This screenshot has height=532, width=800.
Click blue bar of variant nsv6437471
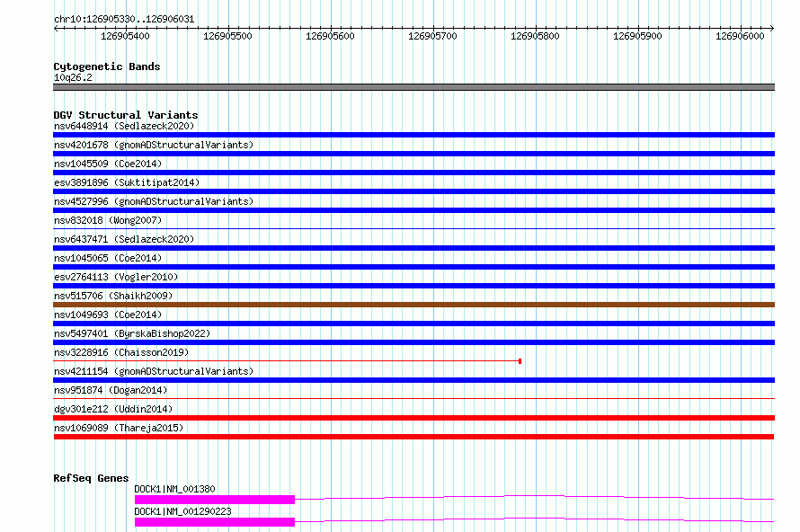click(x=413, y=248)
